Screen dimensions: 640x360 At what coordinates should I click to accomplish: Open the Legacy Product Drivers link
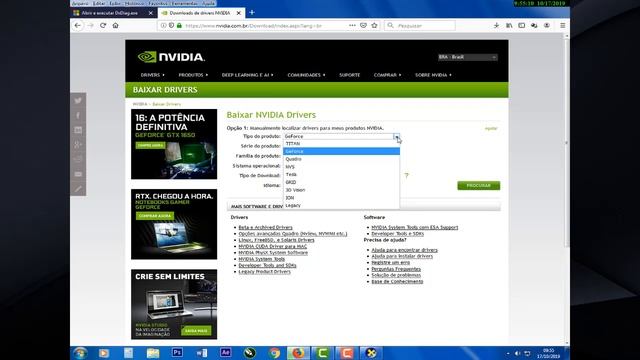(x=264, y=272)
